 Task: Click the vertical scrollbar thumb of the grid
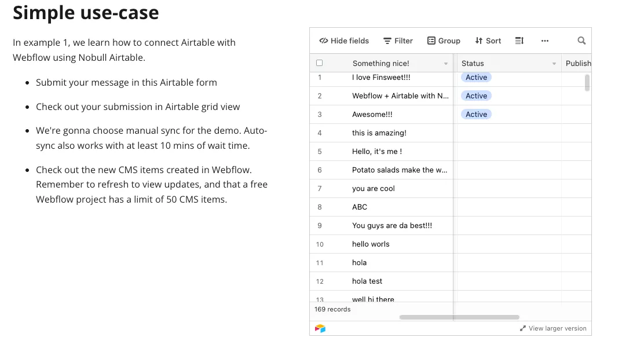coord(587,82)
